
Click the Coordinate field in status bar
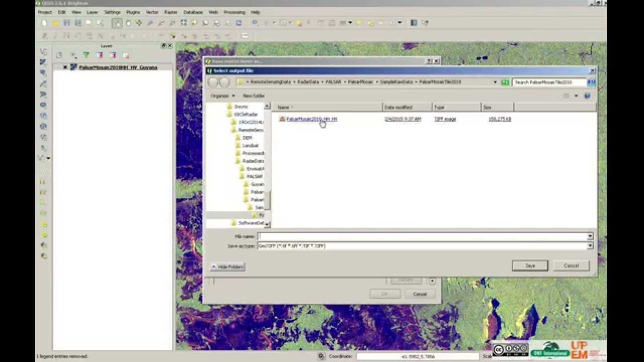[419, 356]
